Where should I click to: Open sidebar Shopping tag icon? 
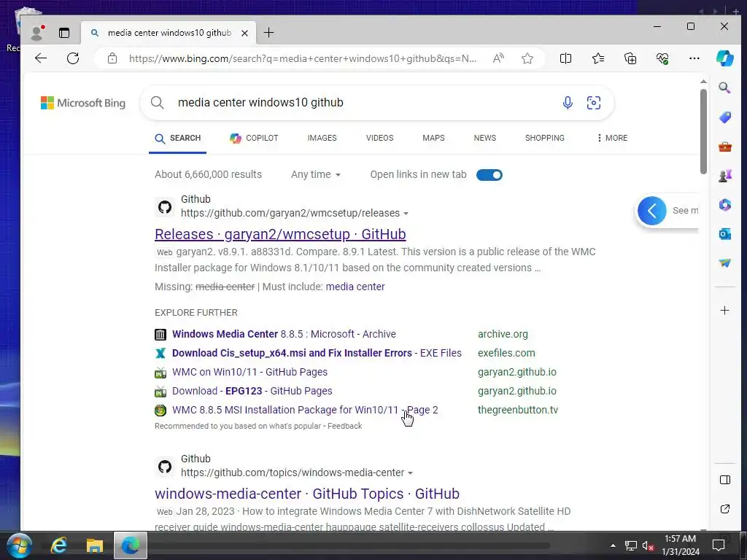click(x=724, y=117)
